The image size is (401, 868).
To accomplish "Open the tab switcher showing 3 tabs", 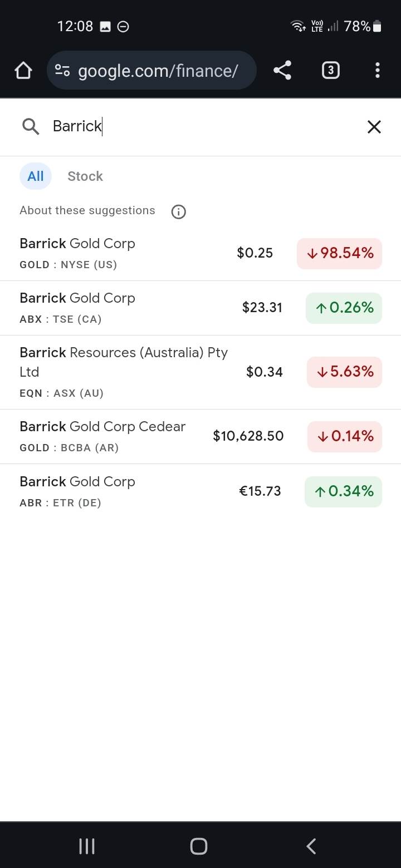I will [x=330, y=71].
